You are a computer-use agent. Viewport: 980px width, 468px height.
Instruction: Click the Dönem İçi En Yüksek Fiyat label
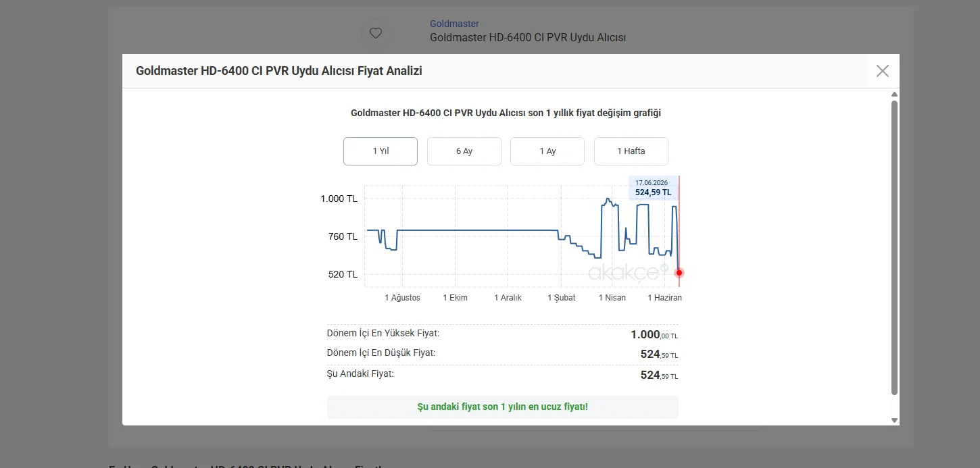(x=383, y=334)
